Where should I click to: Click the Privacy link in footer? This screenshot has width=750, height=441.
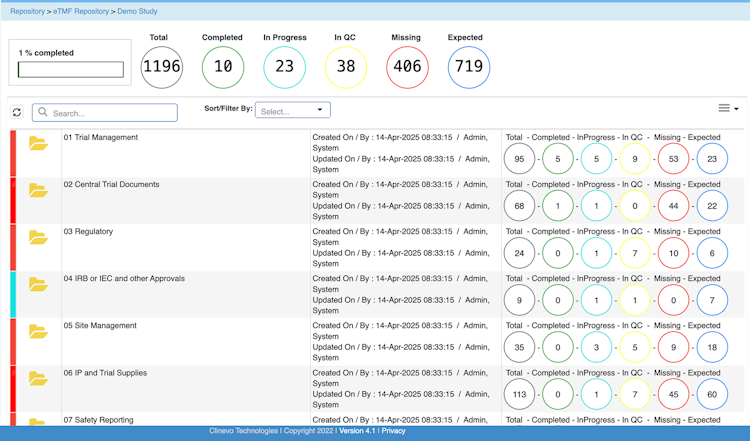[x=393, y=431]
